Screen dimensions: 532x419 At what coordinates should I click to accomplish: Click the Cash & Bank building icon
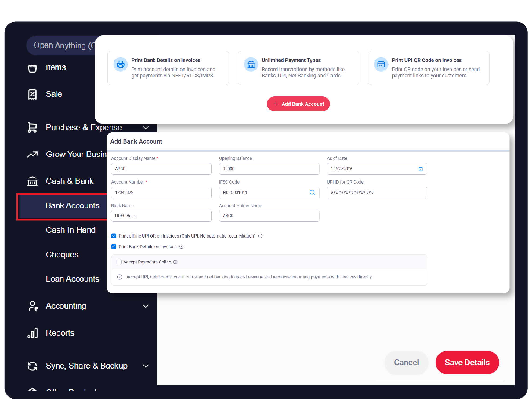(x=32, y=181)
